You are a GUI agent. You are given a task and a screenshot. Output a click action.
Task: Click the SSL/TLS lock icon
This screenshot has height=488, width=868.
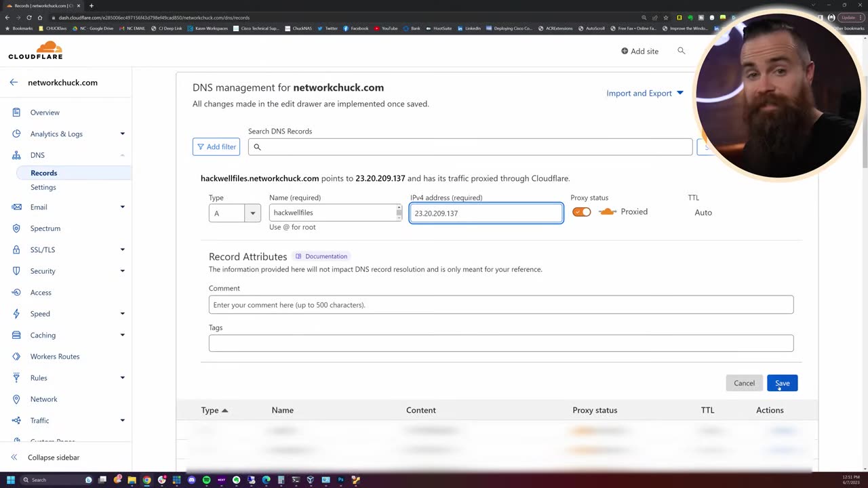pyautogui.click(x=16, y=250)
